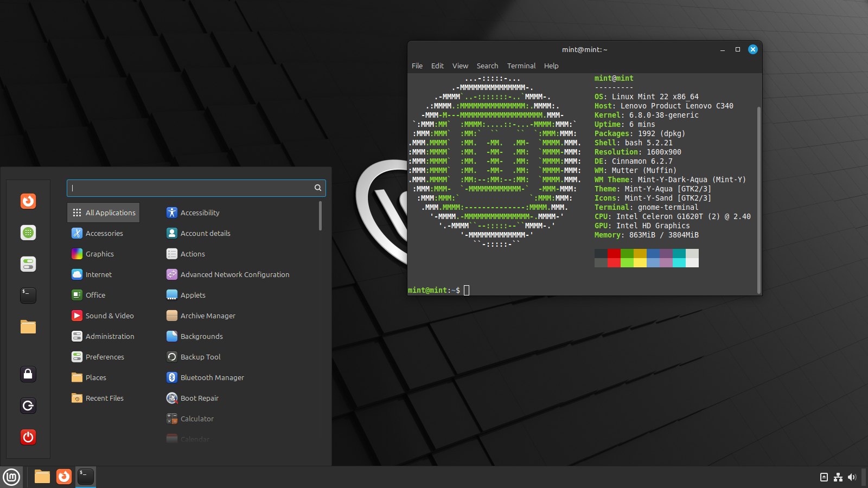Click the red Shut Down power icon
Screen dimensions: 868x488
pos(28,437)
